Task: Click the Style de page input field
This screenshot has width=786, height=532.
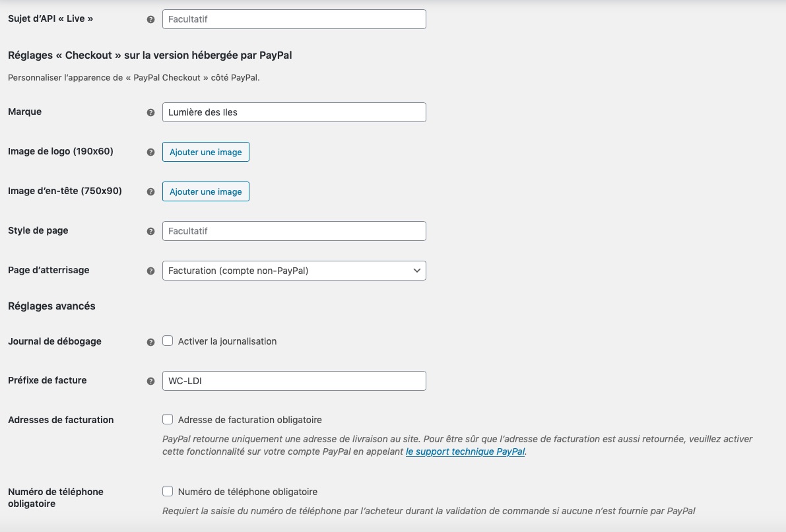Action: tap(294, 231)
